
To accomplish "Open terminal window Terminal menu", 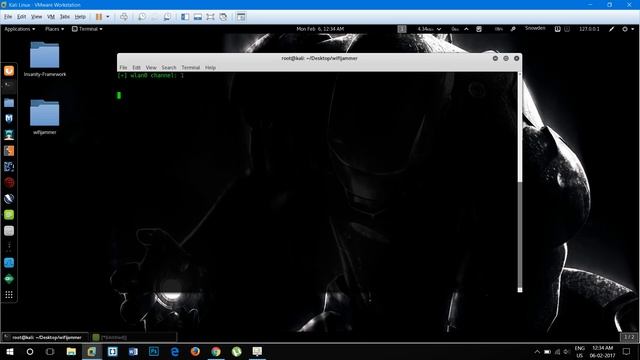I will (x=191, y=67).
